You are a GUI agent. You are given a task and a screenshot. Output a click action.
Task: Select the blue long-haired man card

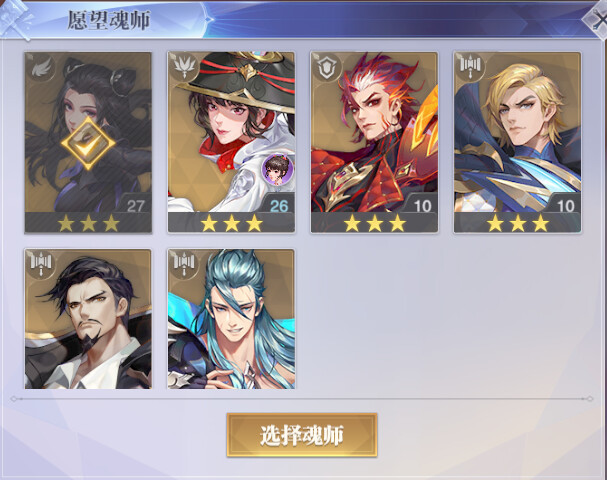231,319
